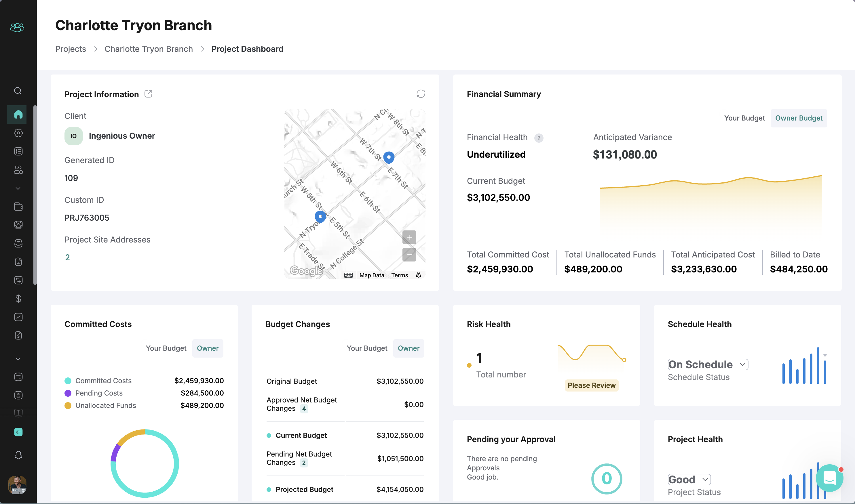Open the map Terms link

click(399, 275)
